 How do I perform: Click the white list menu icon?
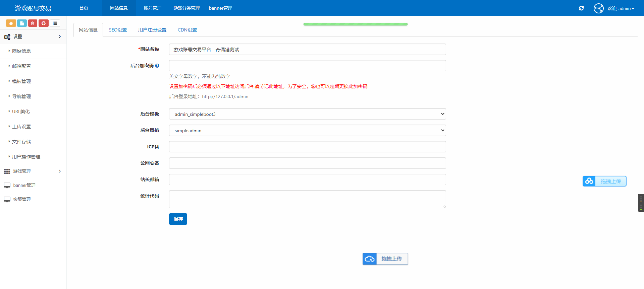tap(55, 23)
